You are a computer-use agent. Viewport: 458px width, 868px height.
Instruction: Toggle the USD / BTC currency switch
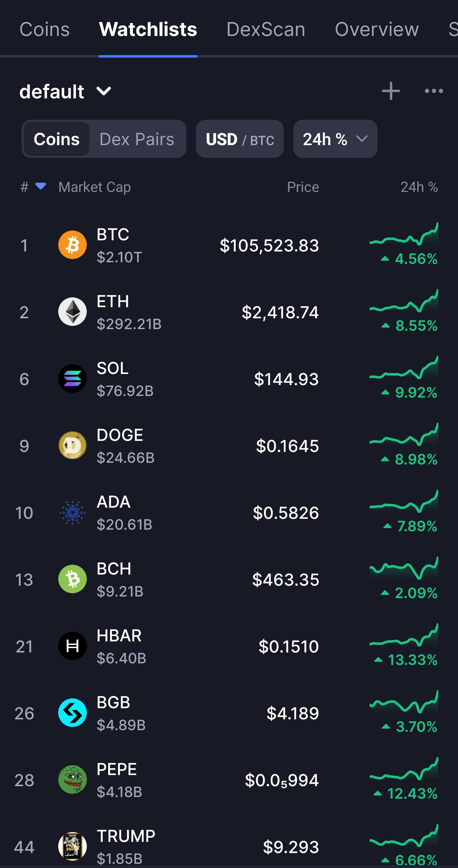[240, 139]
